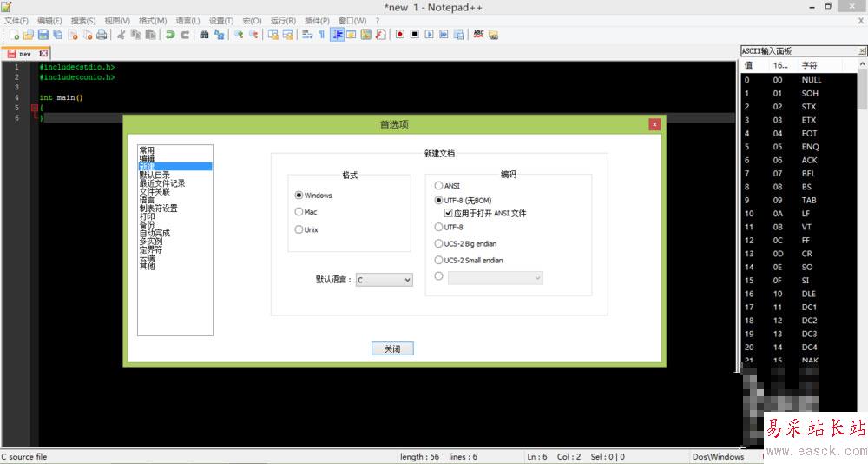Viewport: 868px width, 464px height.
Task: Open the 编辑(E) menu
Action: tap(49, 21)
